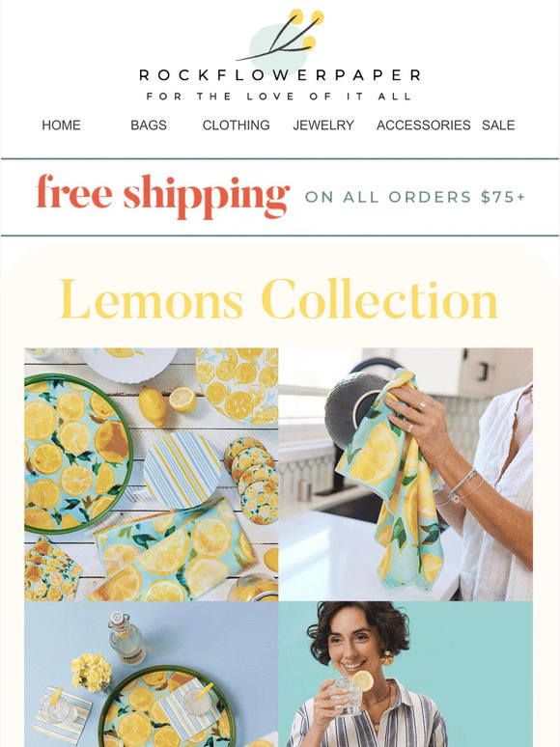Click the Rockflowerpaper branch logo icon
The image size is (560, 747).
(x=280, y=40)
